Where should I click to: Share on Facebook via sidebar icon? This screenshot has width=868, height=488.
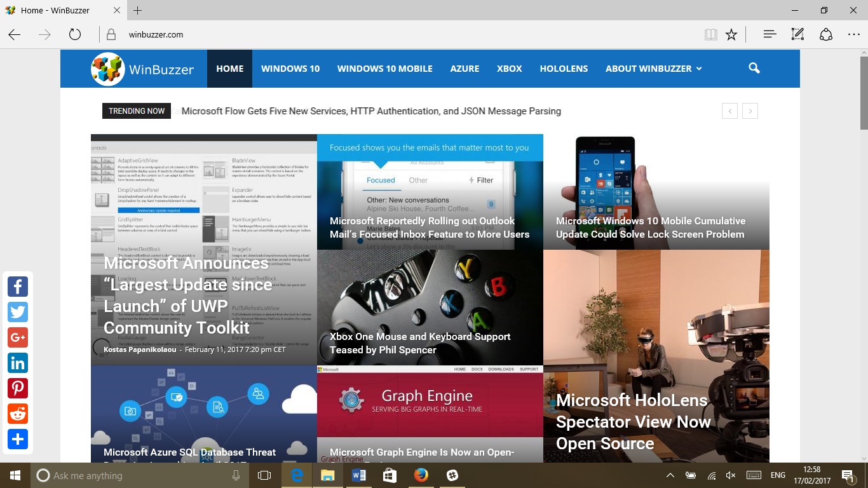[18, 287]
